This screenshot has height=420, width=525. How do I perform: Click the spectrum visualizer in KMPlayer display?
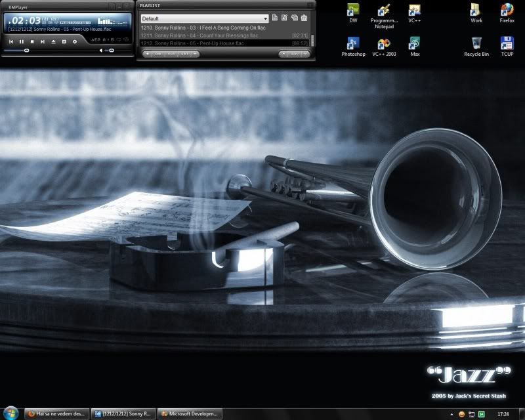(x=112, y=22)
